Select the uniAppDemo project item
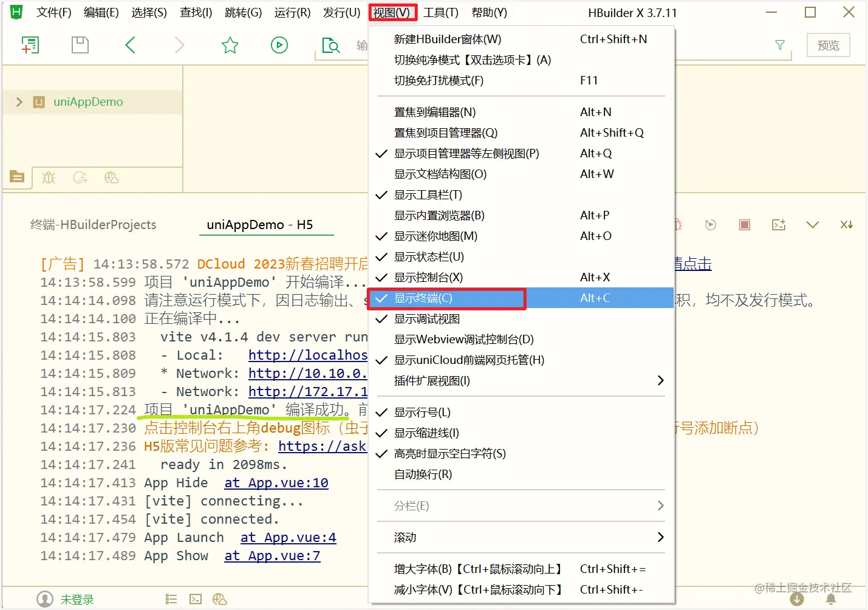Image resolution: width=868 pixels, height=610 pixels. [x=88, y=101]
